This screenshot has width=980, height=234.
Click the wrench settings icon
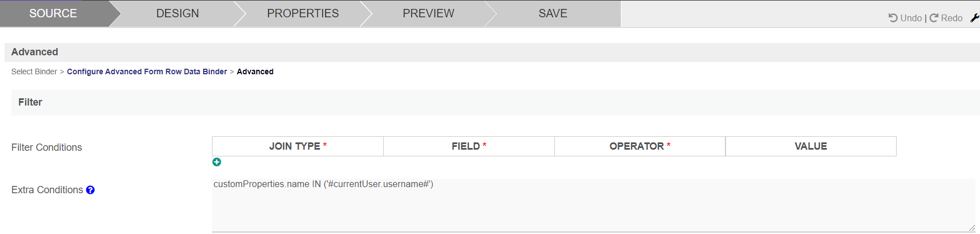coord(974,18)
